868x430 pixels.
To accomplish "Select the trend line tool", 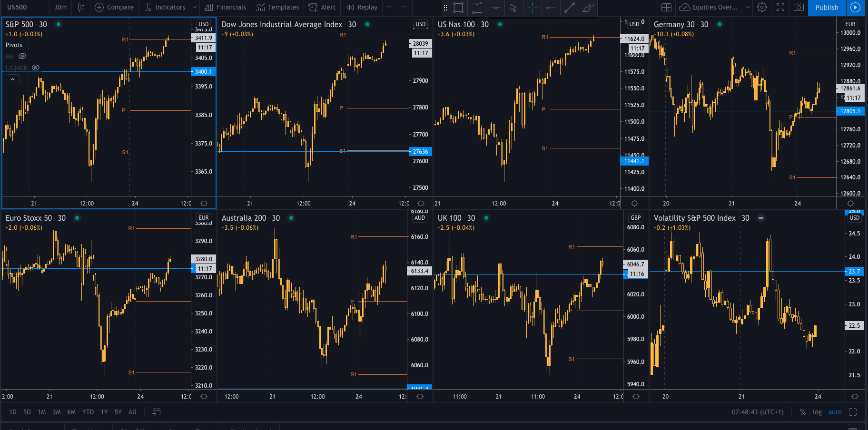I will (x=570, y=7).
